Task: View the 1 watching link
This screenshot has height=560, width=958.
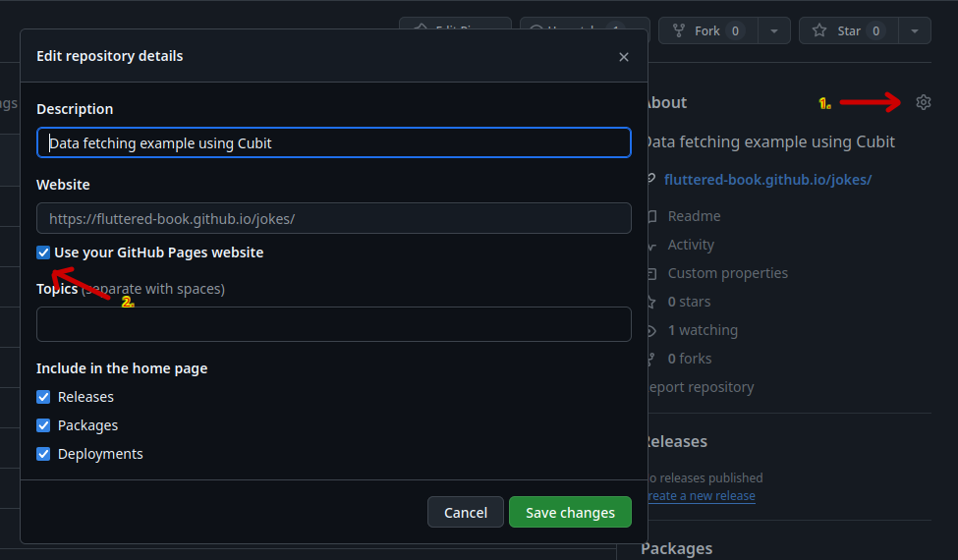Action: click(x=703, y=330)
